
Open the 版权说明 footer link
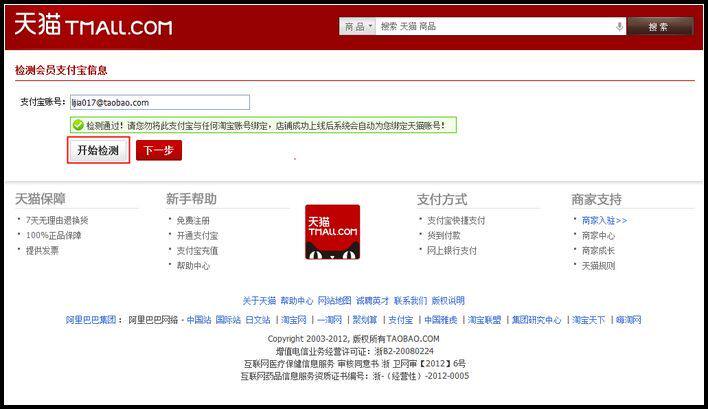pos(448,301)
